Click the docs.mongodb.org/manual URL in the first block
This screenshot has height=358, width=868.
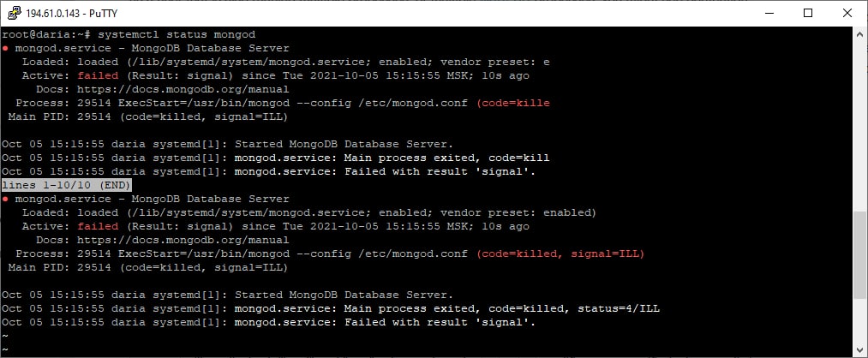[x=183, y=89]
